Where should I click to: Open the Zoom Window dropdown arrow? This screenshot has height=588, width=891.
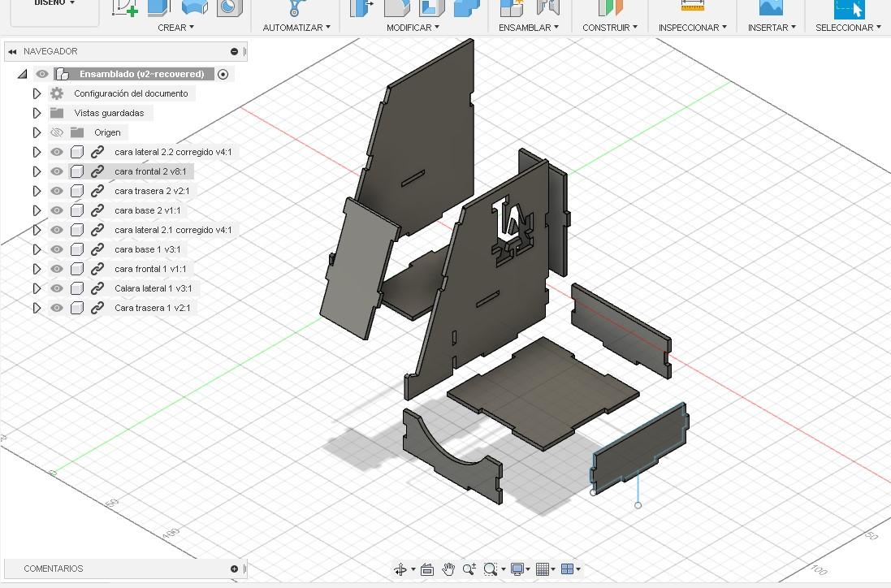[503, 569]
